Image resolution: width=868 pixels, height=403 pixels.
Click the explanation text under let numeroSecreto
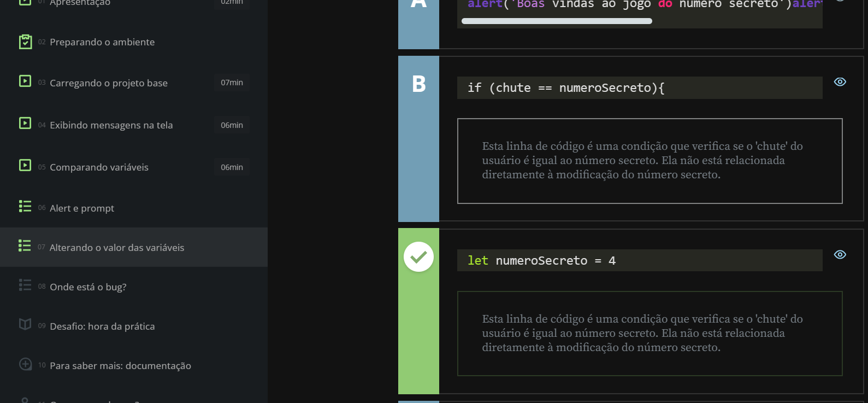pos(642,333)
